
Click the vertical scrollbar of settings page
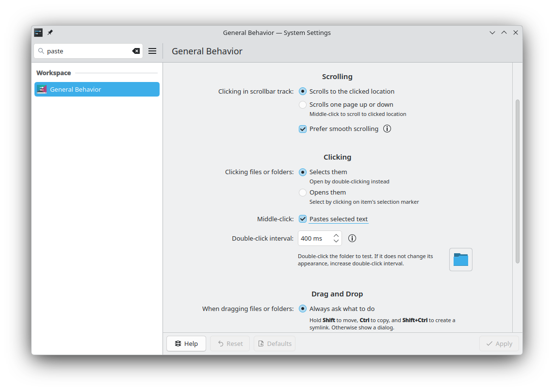pyautogui.click(x=518, y=181)
